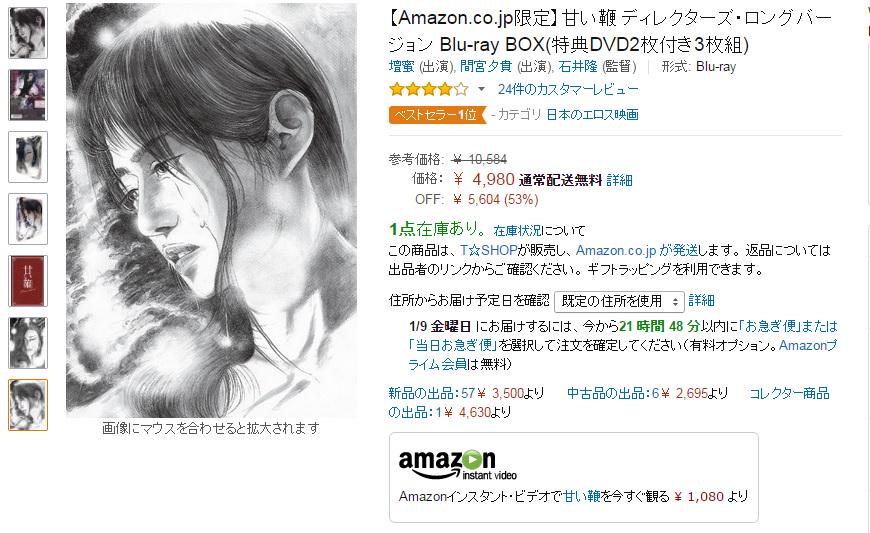Open the 24件のカスタマーレビュー link
Image resolution: width=870 pixels, height=533 pixels.
click(x=568, y=89)
